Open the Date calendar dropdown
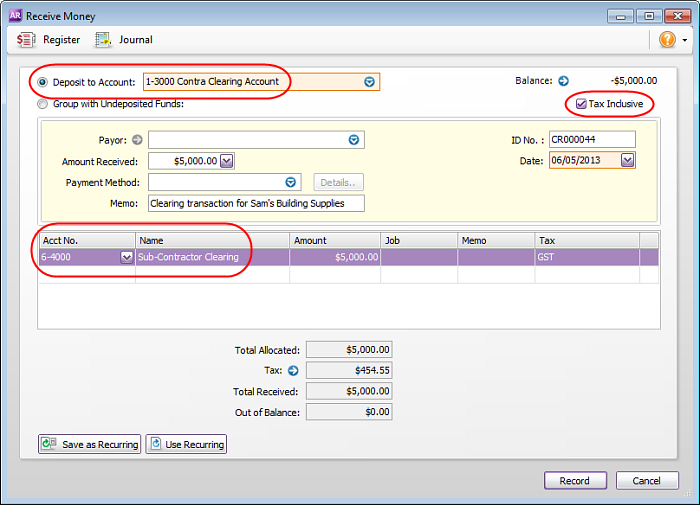 pyautogui.click(x=627, y=160)
